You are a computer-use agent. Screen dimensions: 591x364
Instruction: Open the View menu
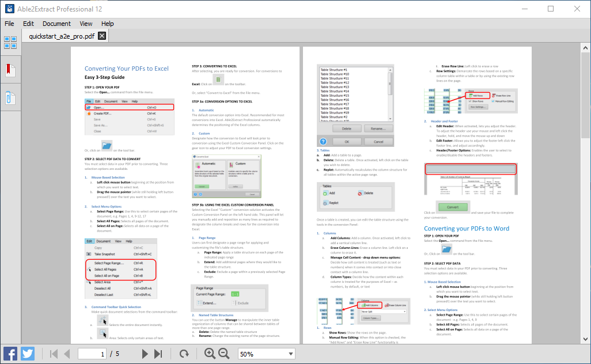pyautogui.click(x=86, y=24)
